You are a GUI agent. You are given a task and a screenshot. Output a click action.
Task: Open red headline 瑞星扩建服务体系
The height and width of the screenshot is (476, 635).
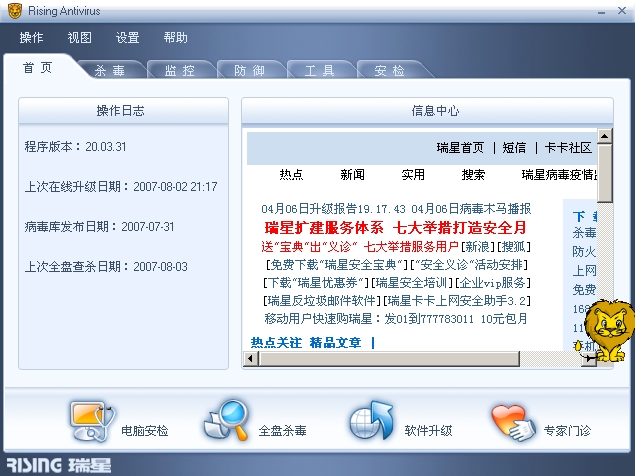pos(324,228)
